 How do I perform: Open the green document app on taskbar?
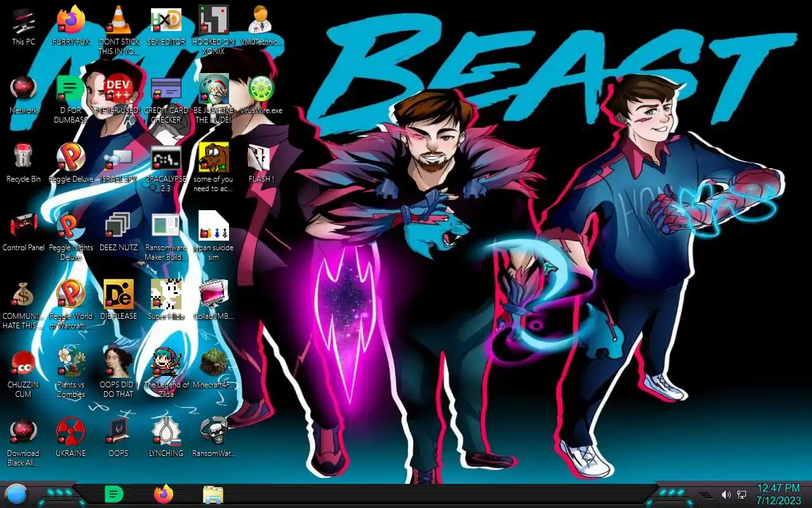[114, 494]
